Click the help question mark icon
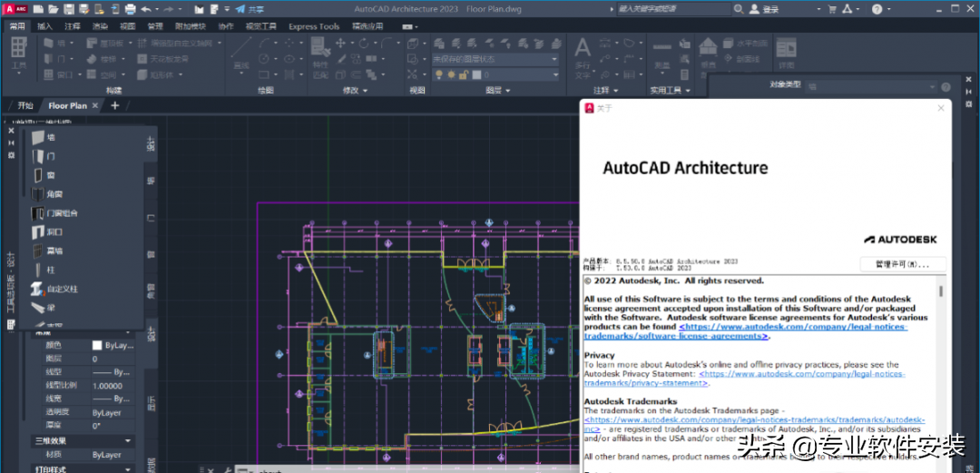Screen dimensions: 980x473 pos(877,9)
